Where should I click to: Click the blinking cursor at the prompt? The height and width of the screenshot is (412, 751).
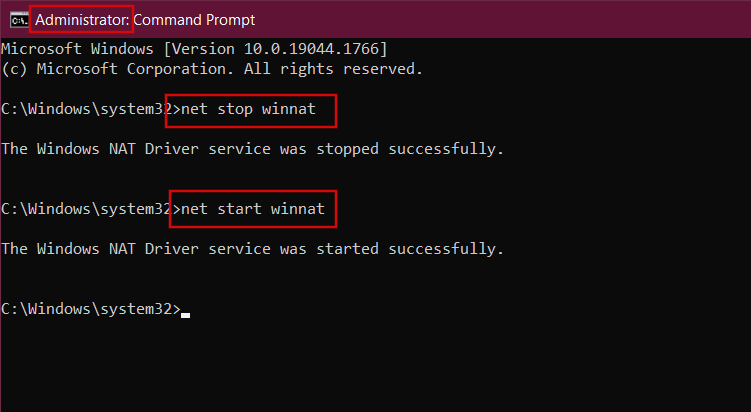coord(186,313)
